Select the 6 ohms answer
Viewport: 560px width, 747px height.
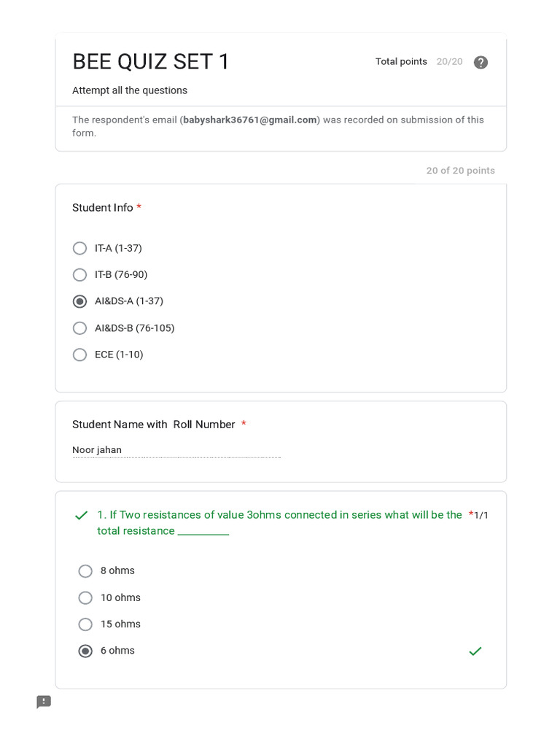pyautogui.click(x=85, y=651)
